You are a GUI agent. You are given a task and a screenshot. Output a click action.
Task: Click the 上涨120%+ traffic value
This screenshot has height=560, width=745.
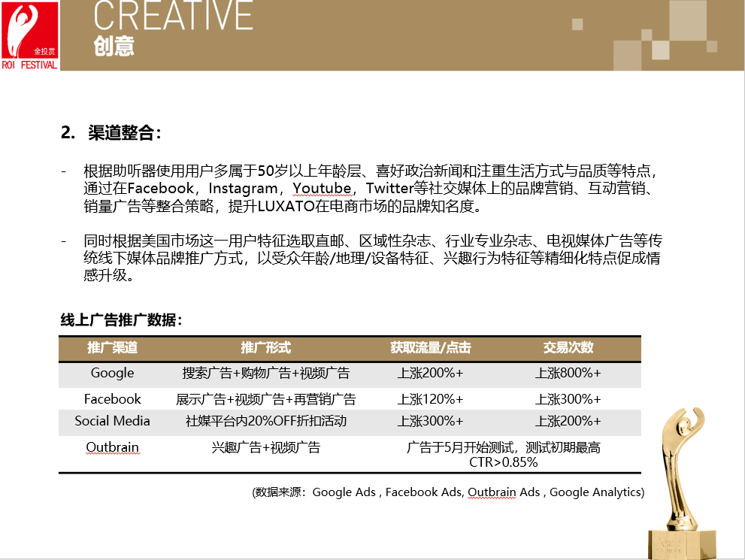click(430, 398)
